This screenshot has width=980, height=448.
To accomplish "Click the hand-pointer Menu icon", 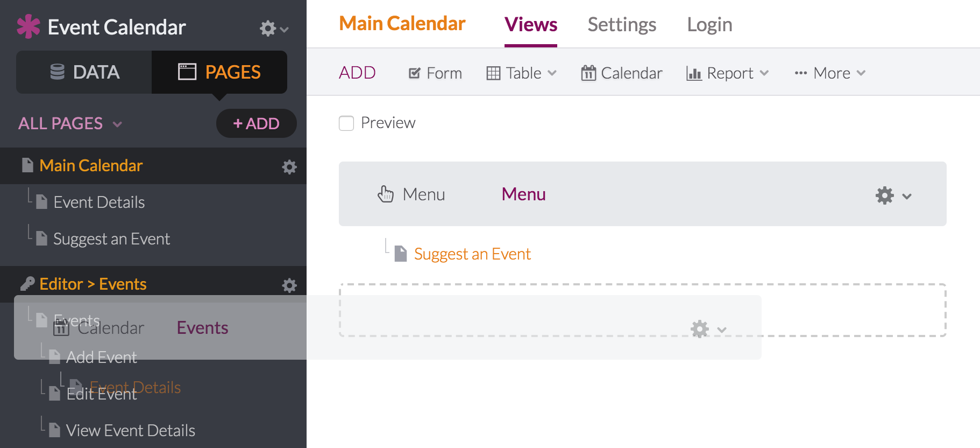I will pyautogui.click(x=386, y=194).
